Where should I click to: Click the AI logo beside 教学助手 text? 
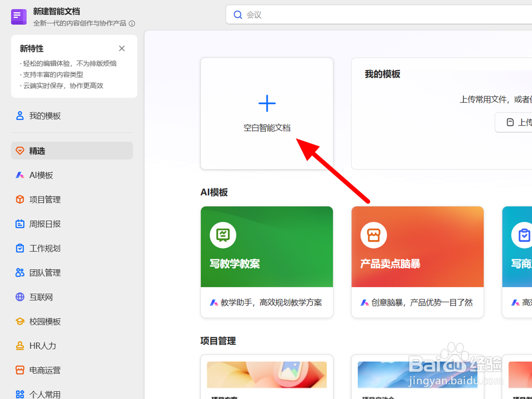(x=214, y=302)
